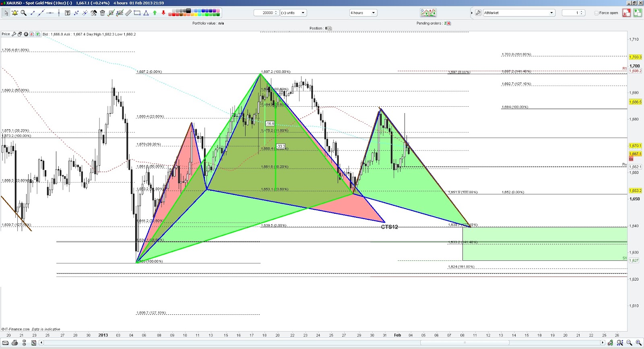The image size is (644, 349).
Task: Click the Price panel label
Action: click(6, 34)
